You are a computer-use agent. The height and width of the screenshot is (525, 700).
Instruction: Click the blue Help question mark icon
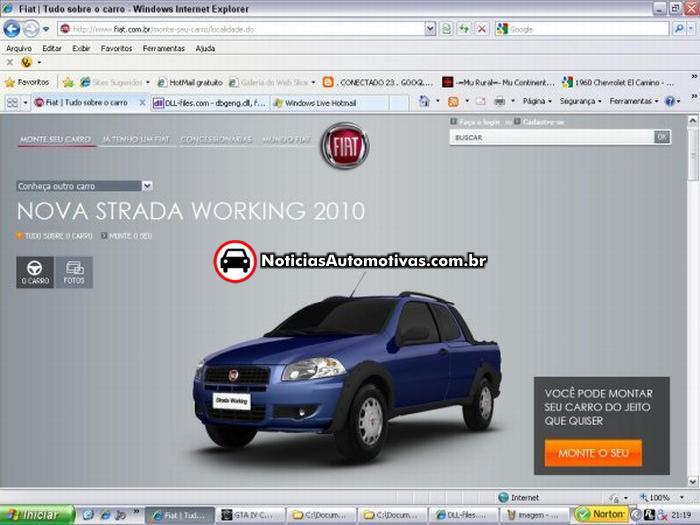[670, 101]
